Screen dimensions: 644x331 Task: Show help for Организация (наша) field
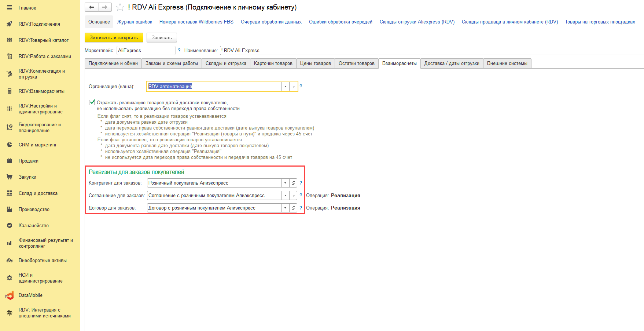[301, 86]
